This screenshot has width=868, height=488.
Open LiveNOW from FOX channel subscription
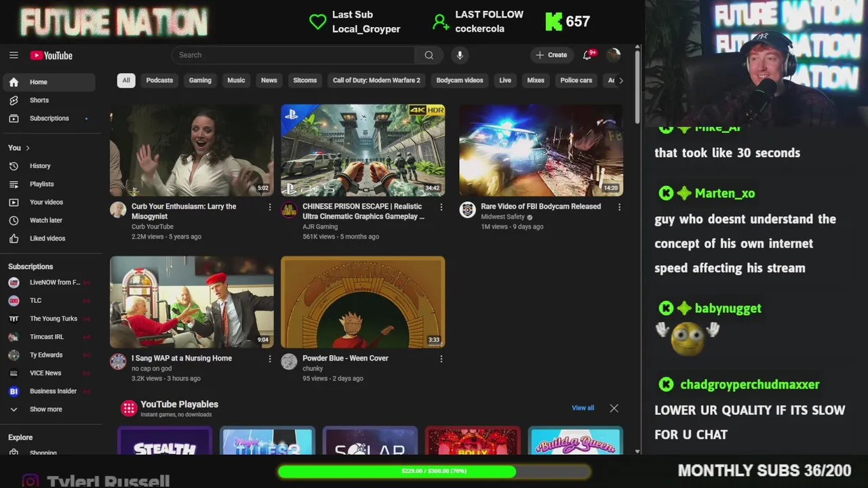pyautogui.click(x=47, y=283)
